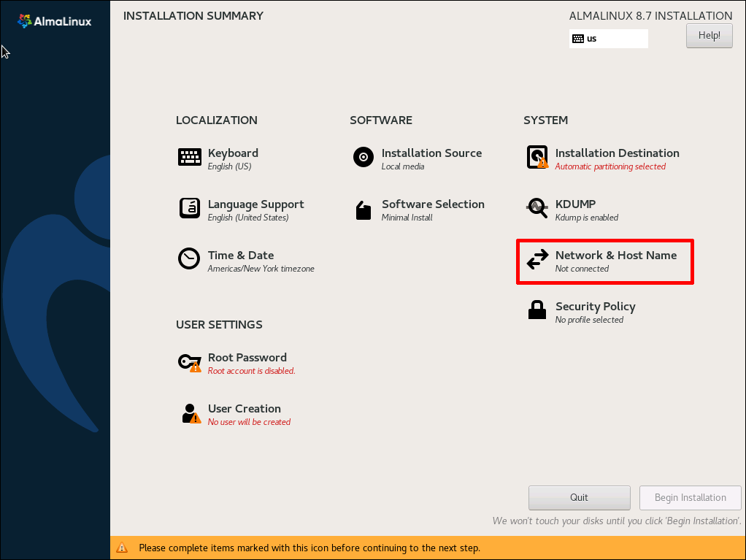
Task: Open the Keyboard layout icon
Action: tap(189, 157)
